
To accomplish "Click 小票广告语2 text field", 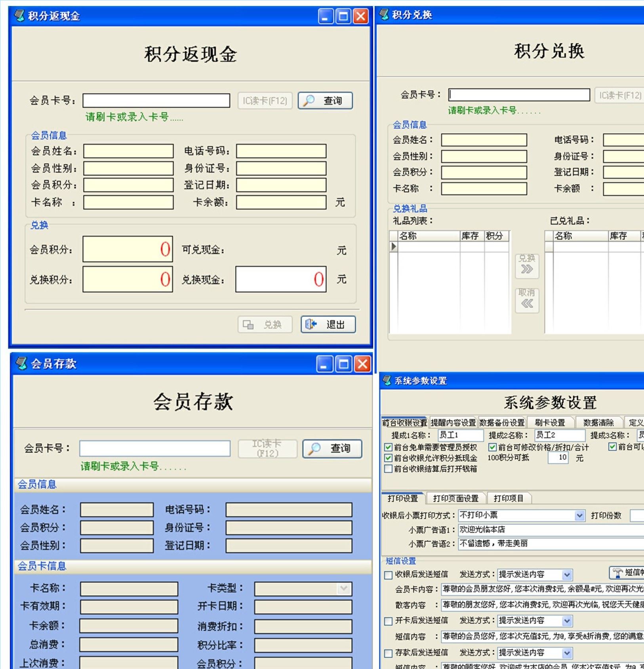I will [x=551, y=543].
